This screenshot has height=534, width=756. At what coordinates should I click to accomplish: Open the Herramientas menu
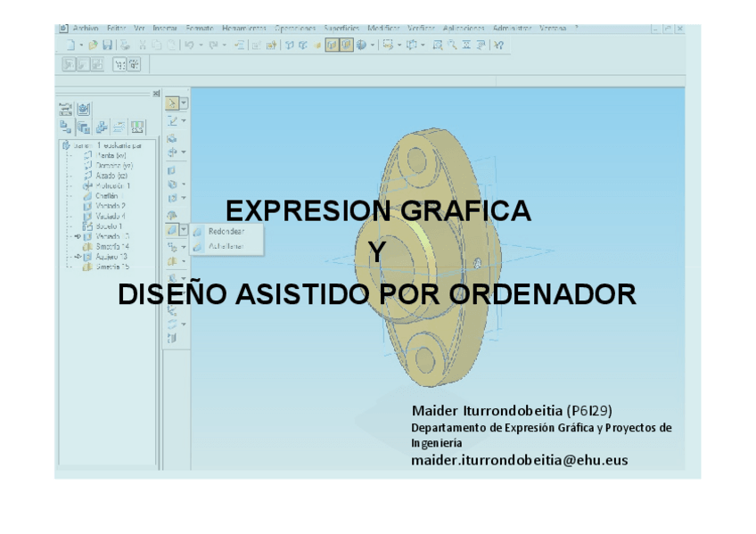(244, 29)
